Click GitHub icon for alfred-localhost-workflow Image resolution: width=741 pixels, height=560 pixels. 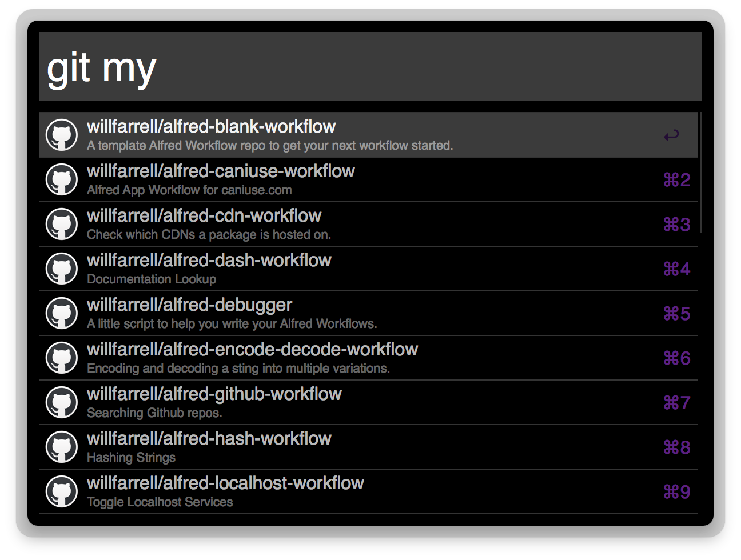click(62, 491)
